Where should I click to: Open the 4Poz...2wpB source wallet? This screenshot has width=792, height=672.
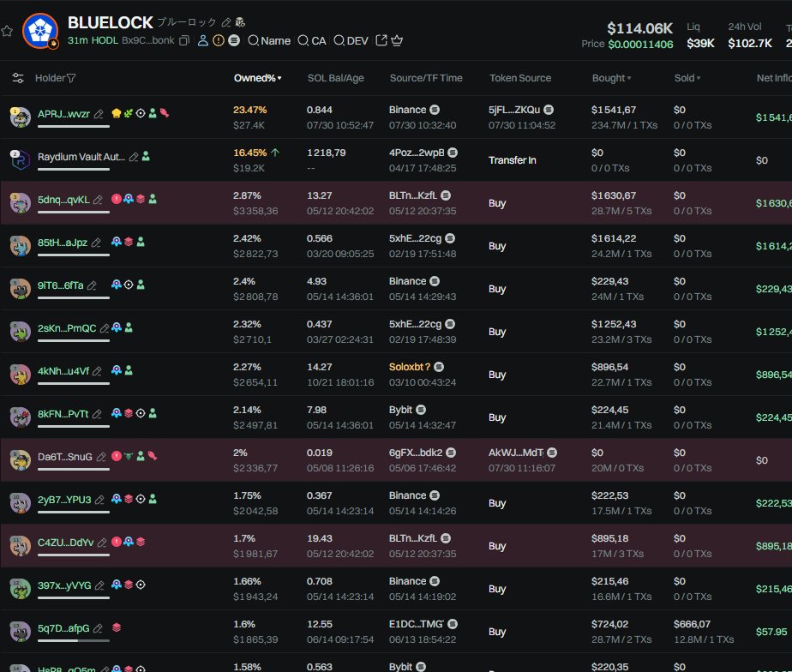[417, 153]
